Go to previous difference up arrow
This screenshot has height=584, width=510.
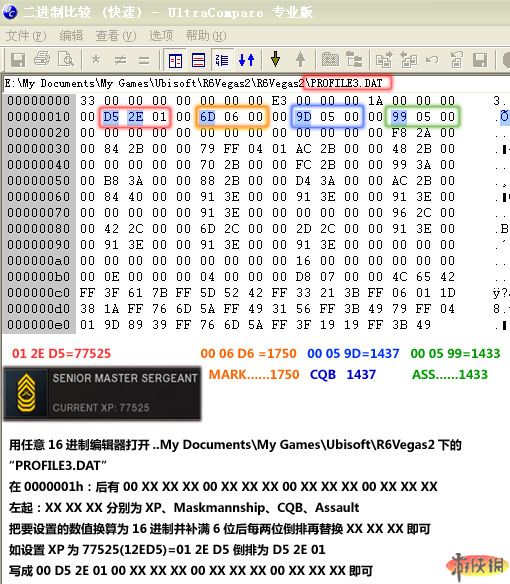click(300, 59)
